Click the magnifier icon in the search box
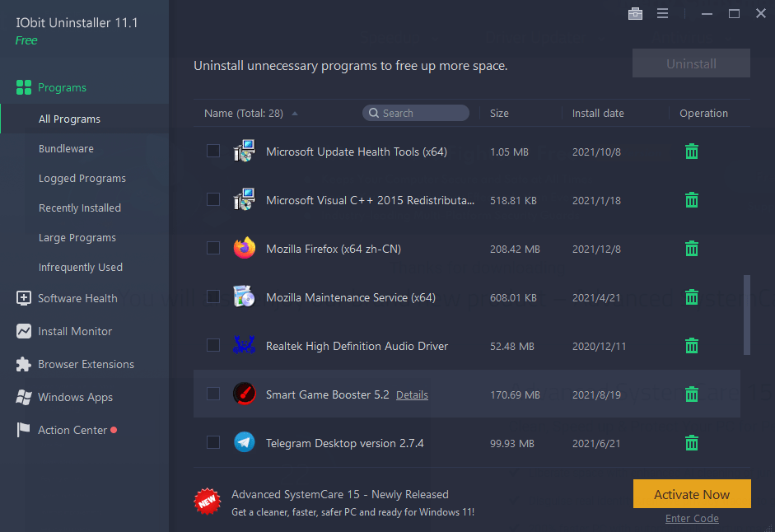775x532 pixels. (374, 113)
